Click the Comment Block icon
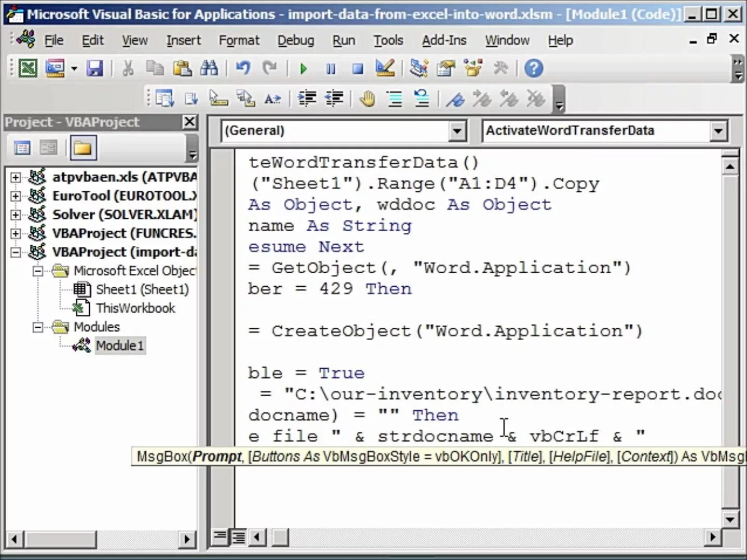747x560 pixels. coord(395,99)
